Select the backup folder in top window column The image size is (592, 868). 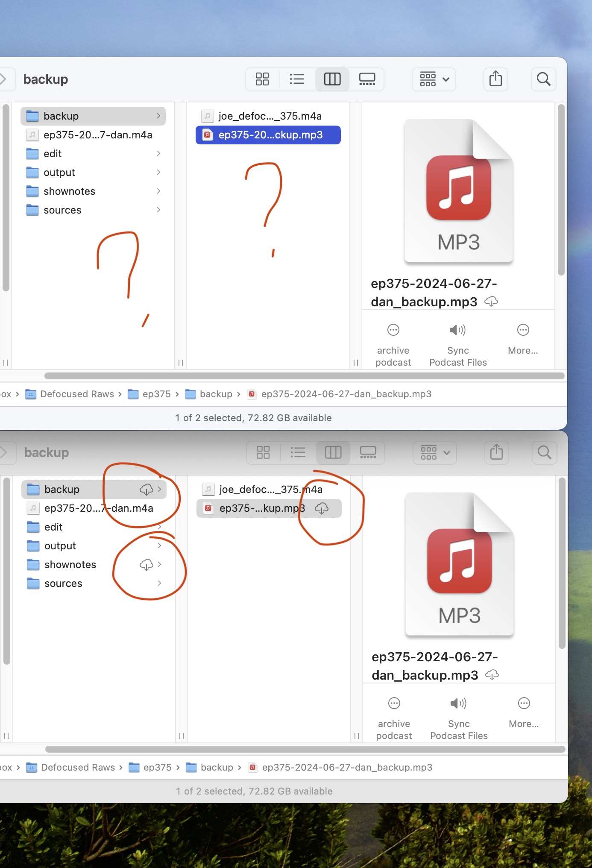tap(93, 116)
